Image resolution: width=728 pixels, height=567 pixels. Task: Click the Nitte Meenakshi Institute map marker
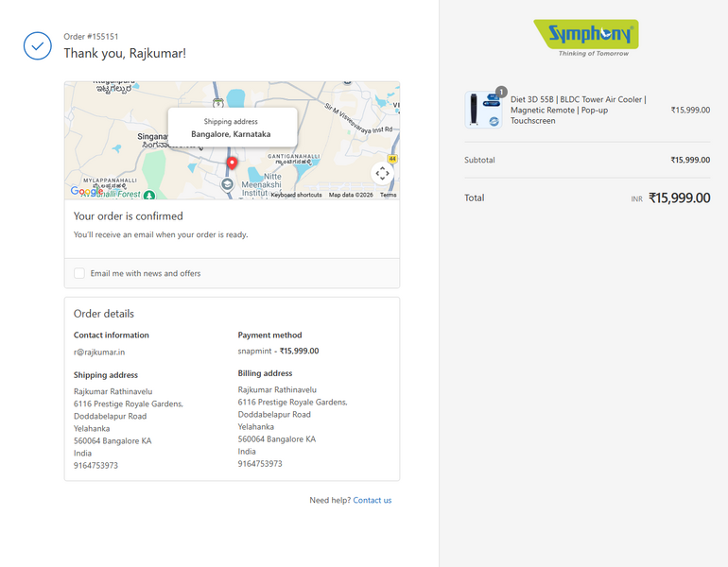click(x=227, y=184)
